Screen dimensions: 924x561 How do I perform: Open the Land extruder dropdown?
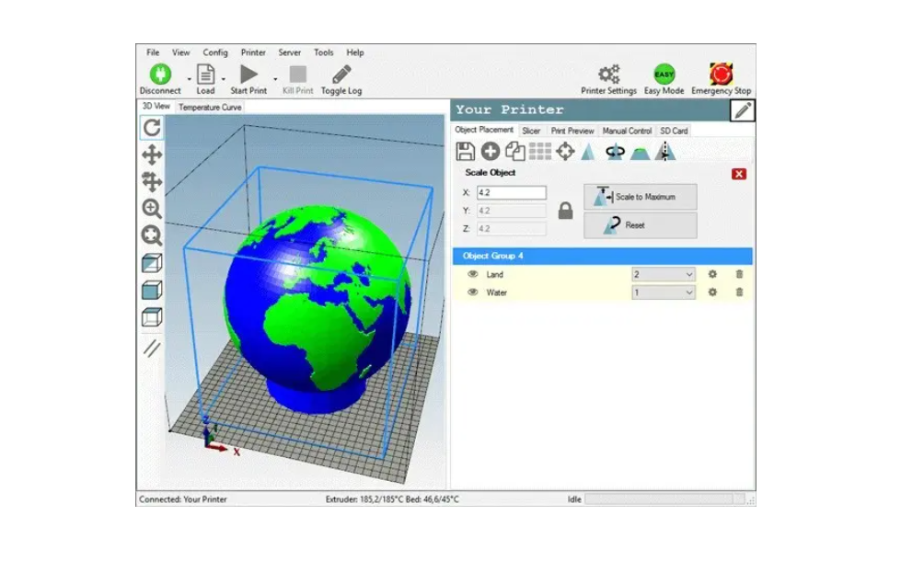pyautogui.click(x=664, y=274)
